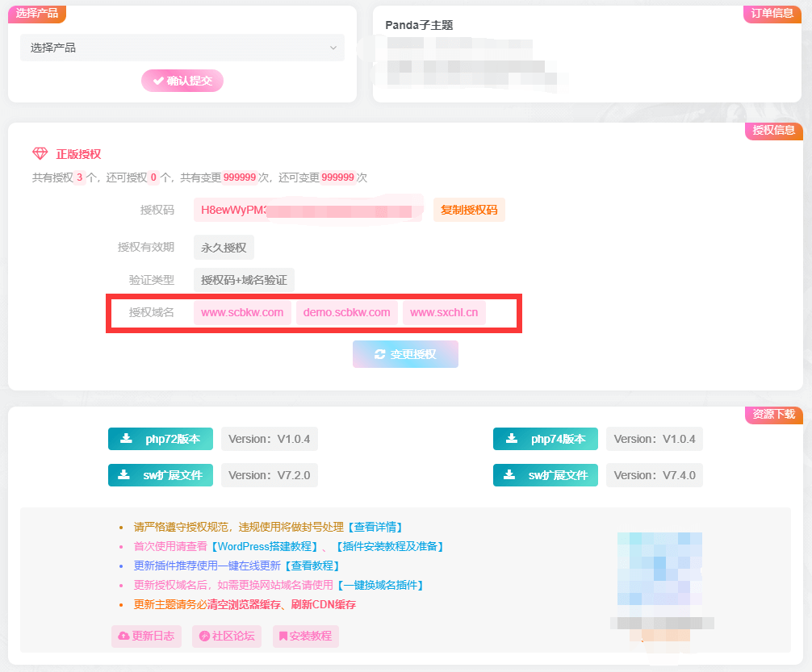
Task: Select the demo.scbkw.com authorized domain
Action: [x=346, y=313]
